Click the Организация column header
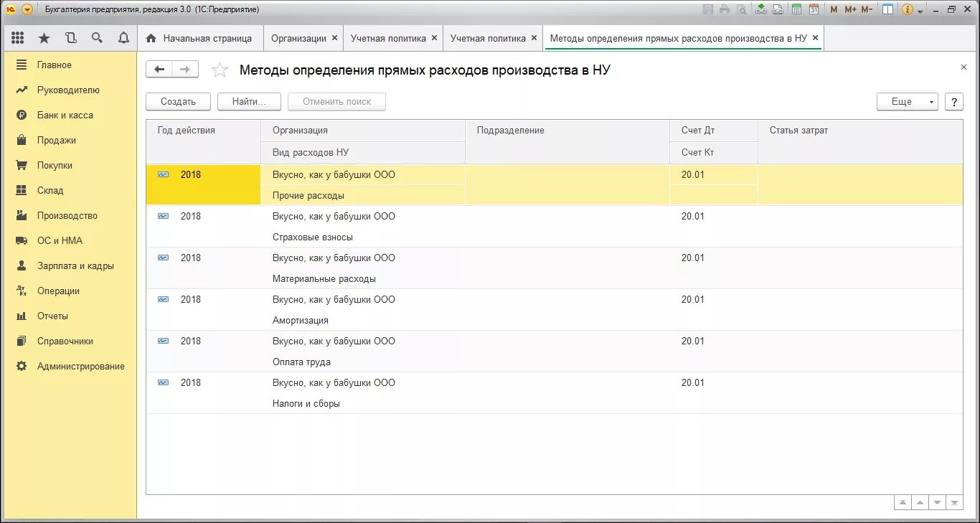 click(x=363, y=131)
